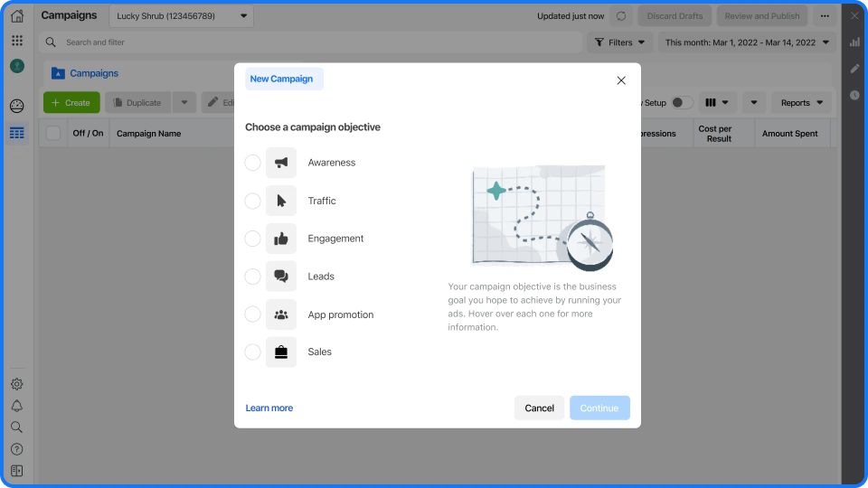Click the Duplicate button
Viewport: 868px width, 488px height.
point(137,103)
